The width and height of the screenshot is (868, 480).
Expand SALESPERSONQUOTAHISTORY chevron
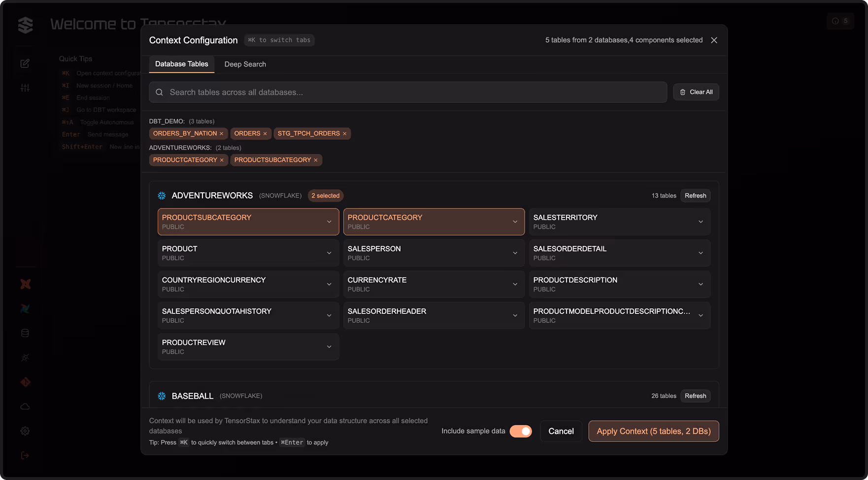(329, 315)
